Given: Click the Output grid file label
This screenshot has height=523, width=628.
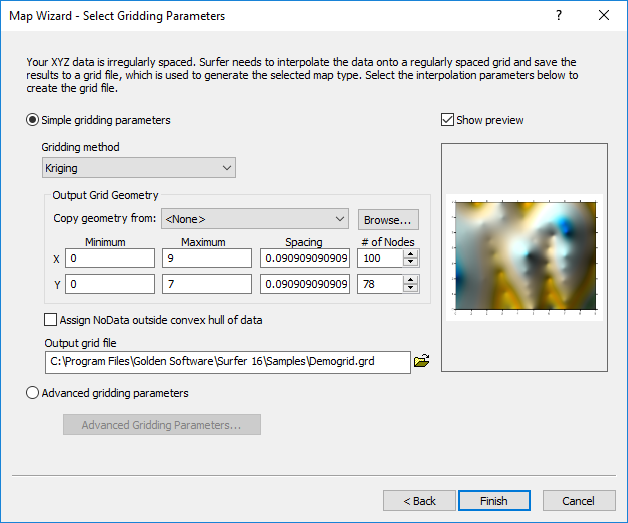Looking at the screenshot, I should (x=81, y=343).
